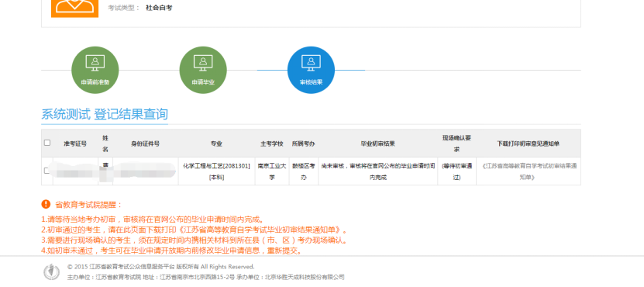Check the checkbox on the candidate row
This screenshot has height=287, width=644.
coord(46,171)
